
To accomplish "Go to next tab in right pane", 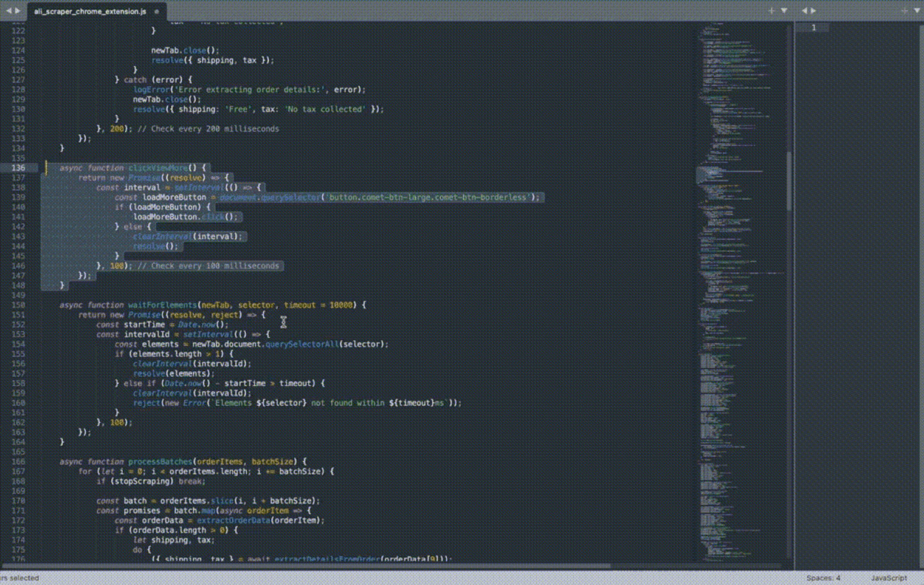I will 813,10.
